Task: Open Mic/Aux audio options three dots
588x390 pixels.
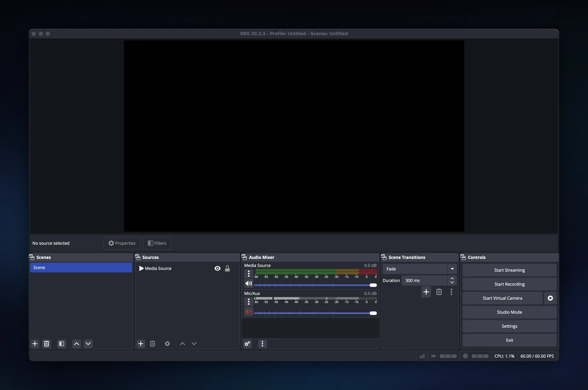Action: [249, 301]
